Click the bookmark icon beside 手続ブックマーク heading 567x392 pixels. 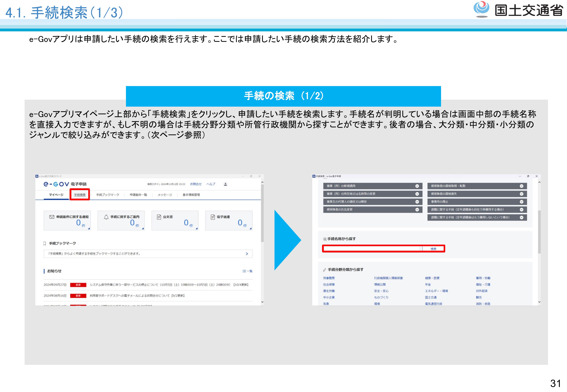(x=44, y=243)
